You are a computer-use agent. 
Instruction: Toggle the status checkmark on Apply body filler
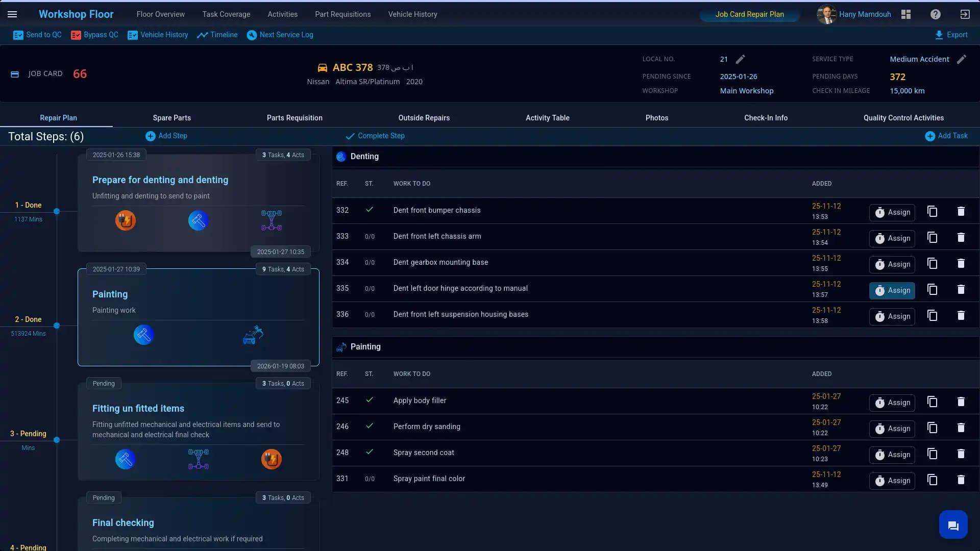[x=370, y=400]
